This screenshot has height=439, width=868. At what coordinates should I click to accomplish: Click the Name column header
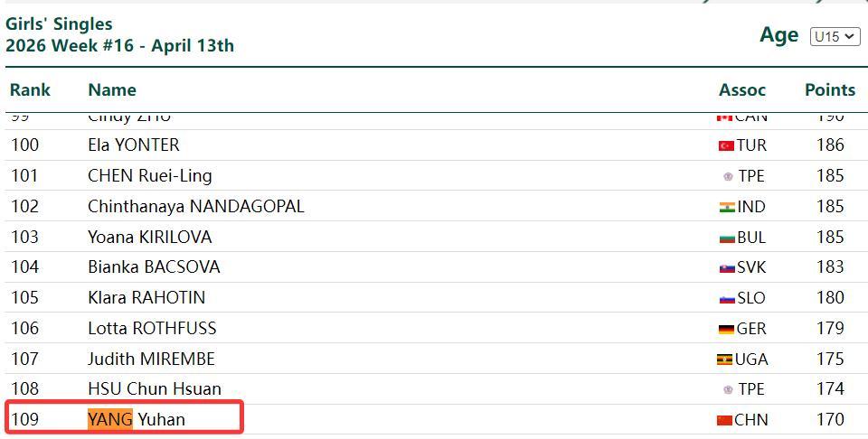pyautogui.click(x=112, y=90)
